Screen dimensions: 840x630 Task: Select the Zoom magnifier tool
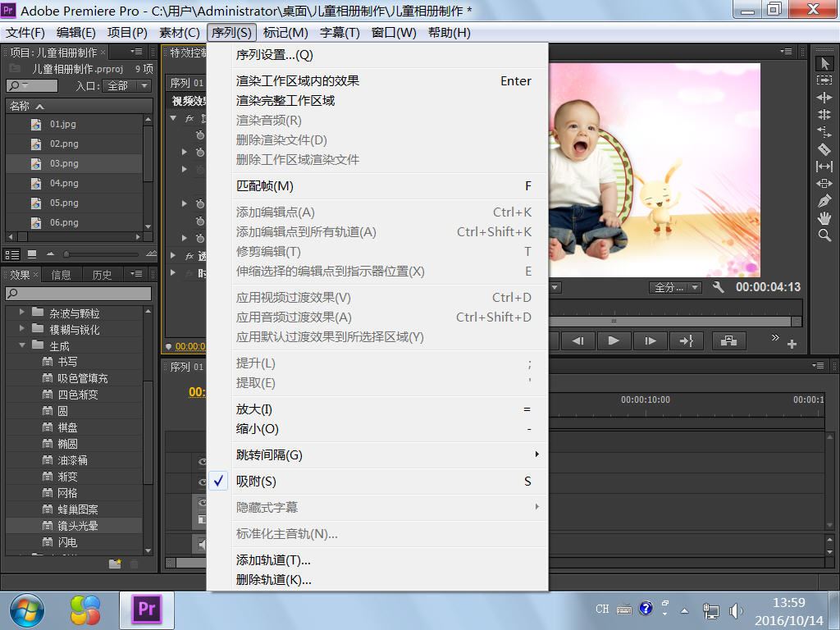(x=824, y=235)
